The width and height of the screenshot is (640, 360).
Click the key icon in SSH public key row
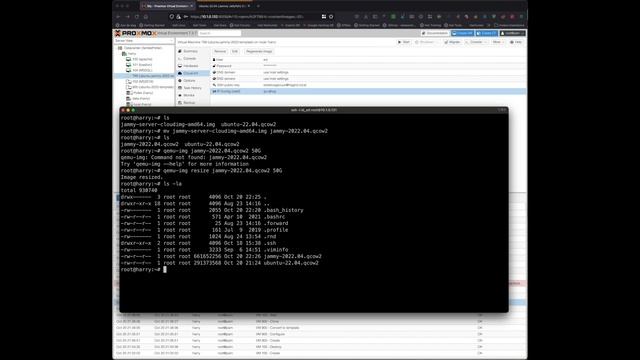click(214, 85)
